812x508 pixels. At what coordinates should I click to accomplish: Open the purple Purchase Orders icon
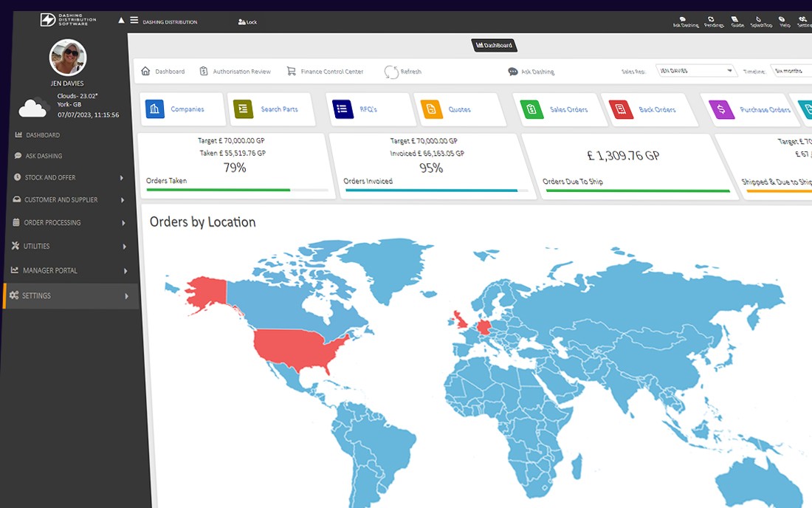click(721, 110)
